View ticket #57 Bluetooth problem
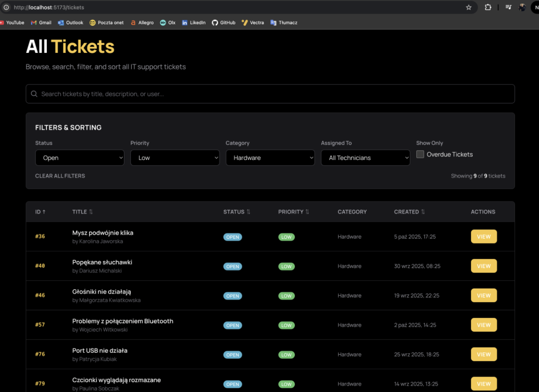This screenshot has width=539, height=392. coord(484,325)
